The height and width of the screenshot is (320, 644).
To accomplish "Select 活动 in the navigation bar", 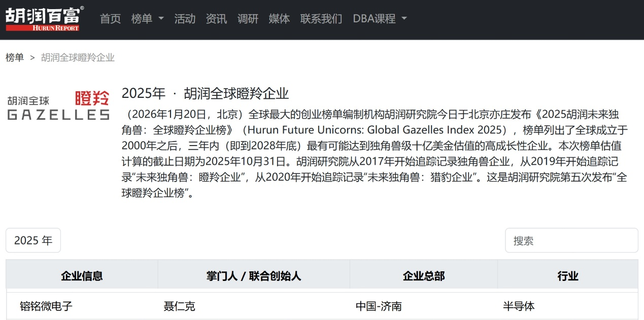I will (x=185, y=19).
